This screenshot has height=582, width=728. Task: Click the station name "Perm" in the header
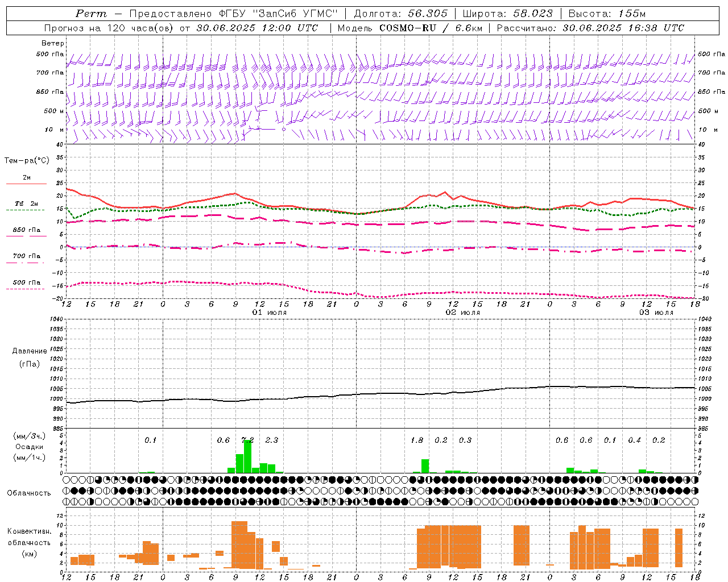[x=91, y=14]
